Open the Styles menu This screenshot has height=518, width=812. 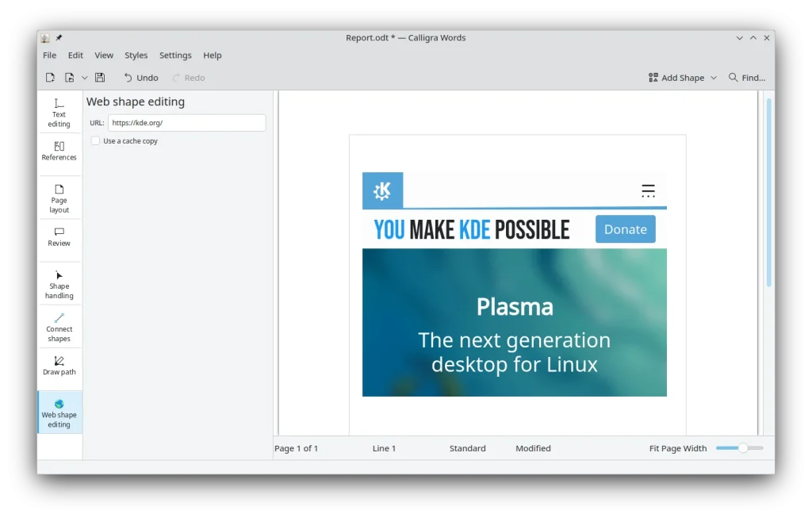click(136, 56)
